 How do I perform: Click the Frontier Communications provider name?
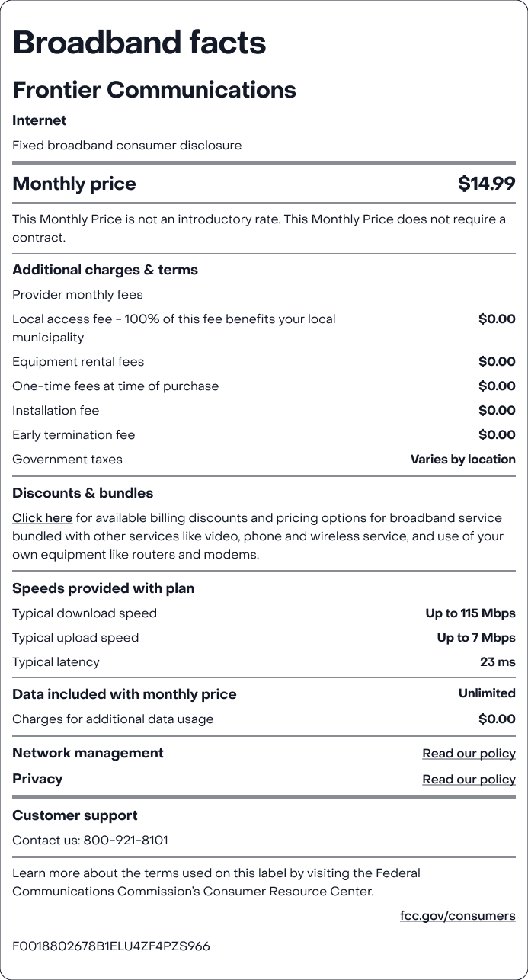point(154,90)
